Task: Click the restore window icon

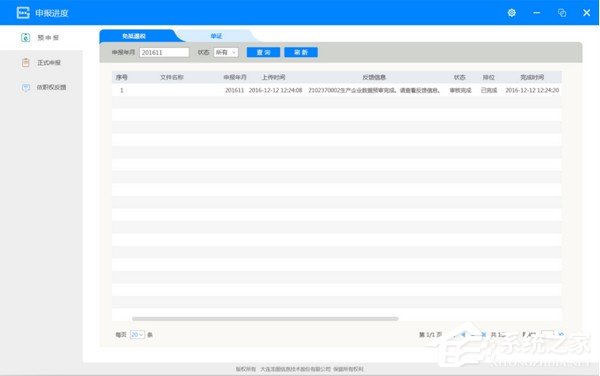Action: click(562, 13)
